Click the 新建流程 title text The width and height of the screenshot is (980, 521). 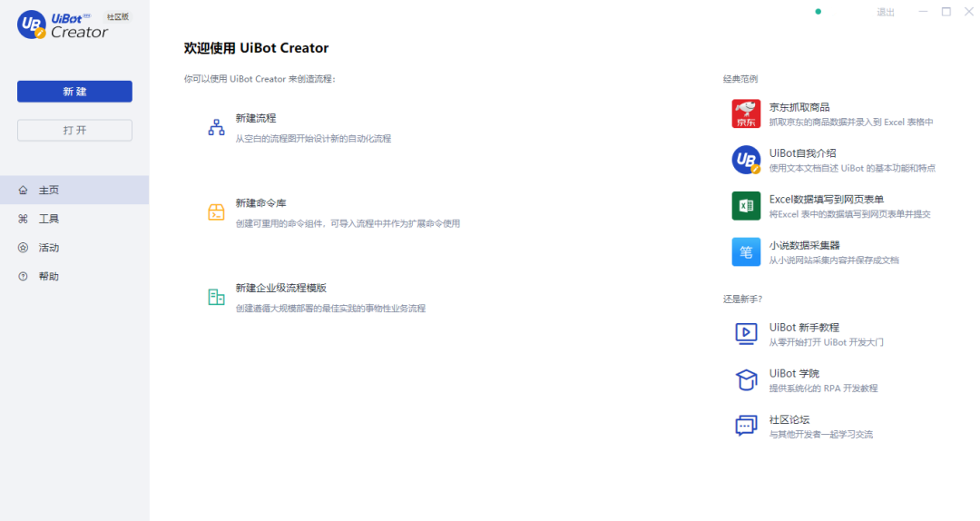256,118
